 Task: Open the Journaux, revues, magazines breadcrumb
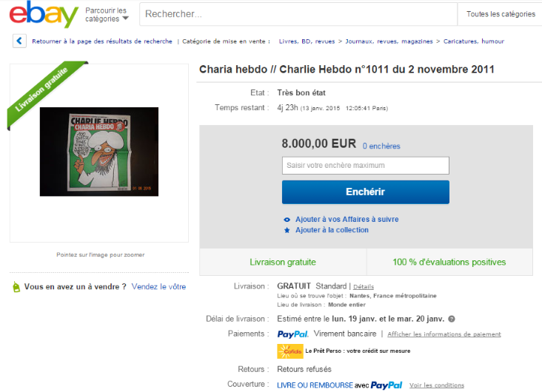(x=389, y=41)
